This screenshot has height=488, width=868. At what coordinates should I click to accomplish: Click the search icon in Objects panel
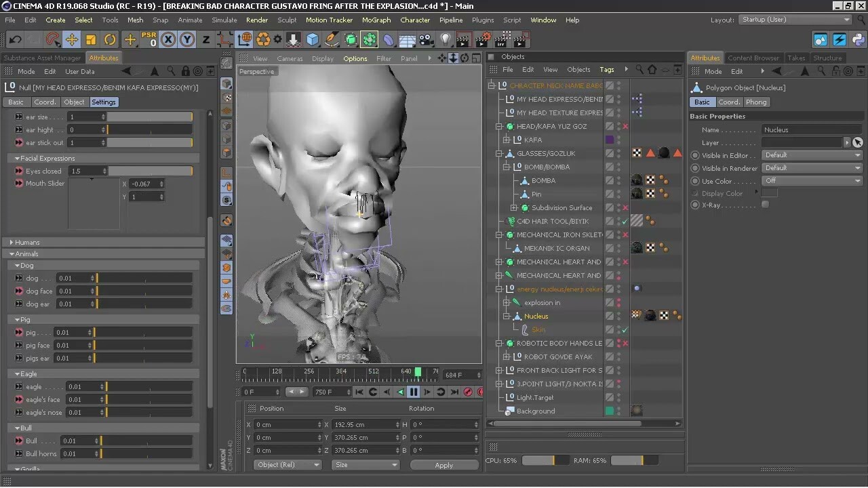639,70
